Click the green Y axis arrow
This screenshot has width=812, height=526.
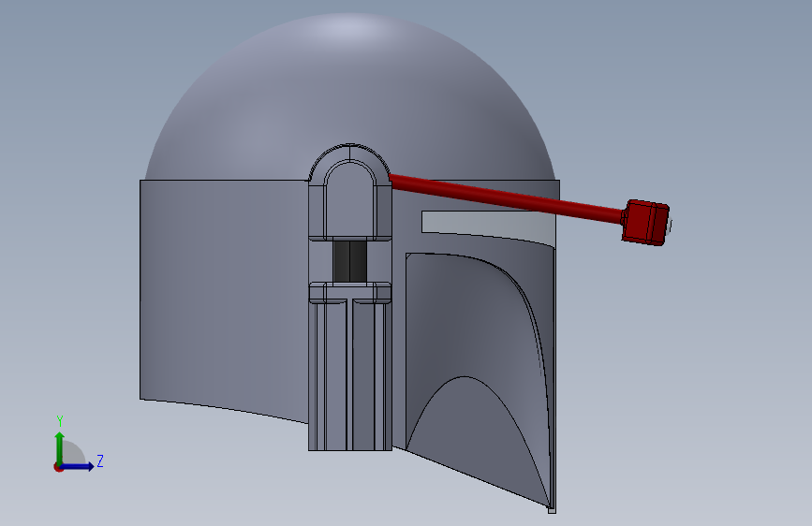pyautogui.click(x=60, y=447)
